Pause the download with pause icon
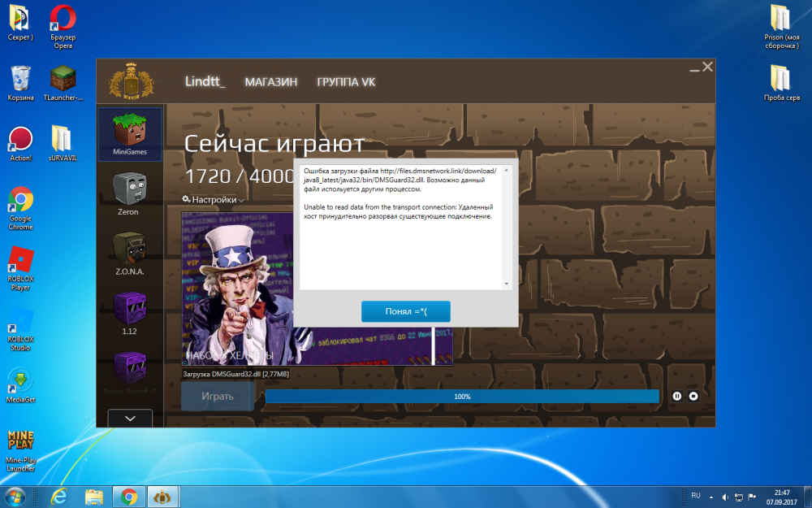 [677, 396]
